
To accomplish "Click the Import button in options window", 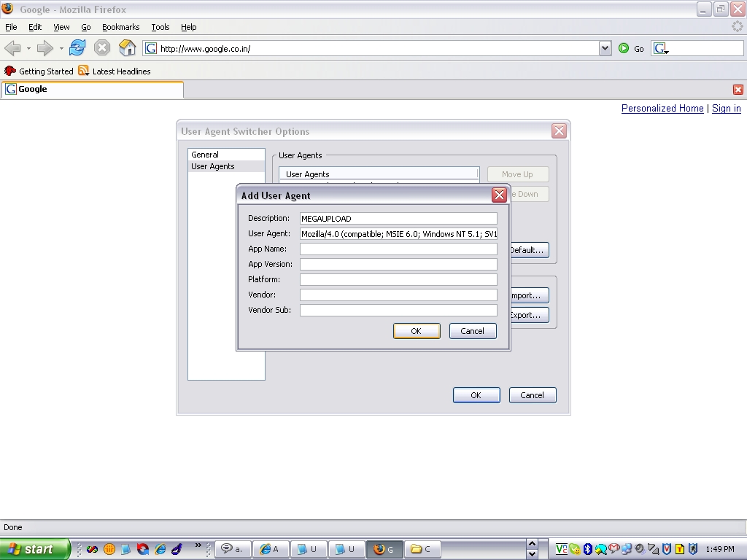I will 529,295.
